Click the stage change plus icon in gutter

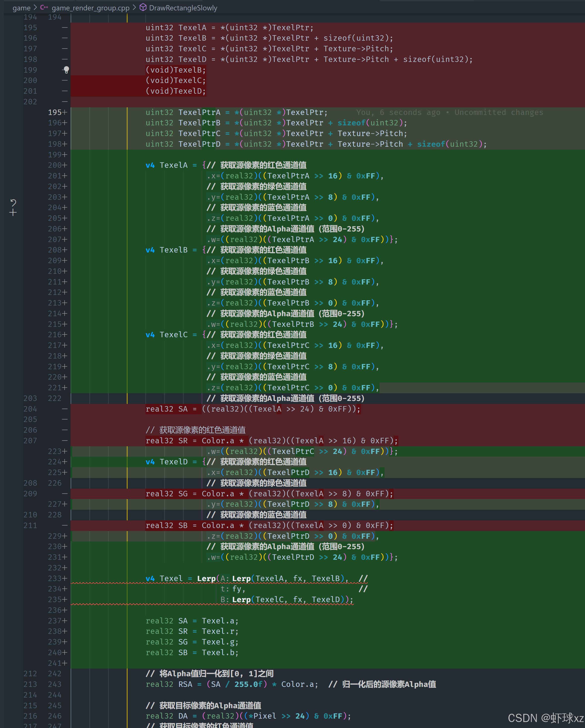coord(13,213)
